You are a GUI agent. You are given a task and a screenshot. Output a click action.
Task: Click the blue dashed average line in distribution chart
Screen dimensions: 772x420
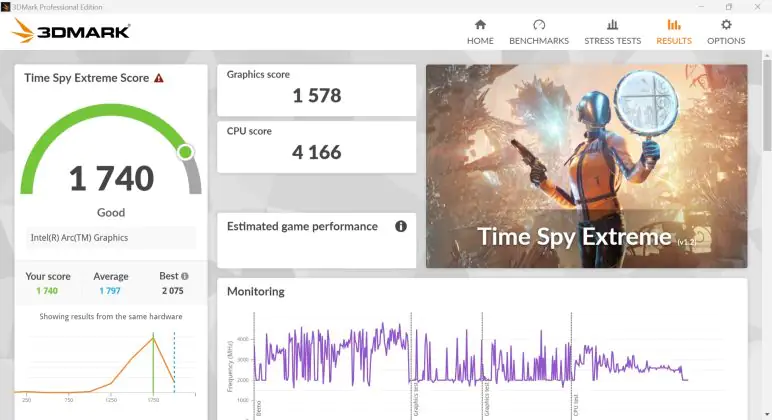point(174,362)
